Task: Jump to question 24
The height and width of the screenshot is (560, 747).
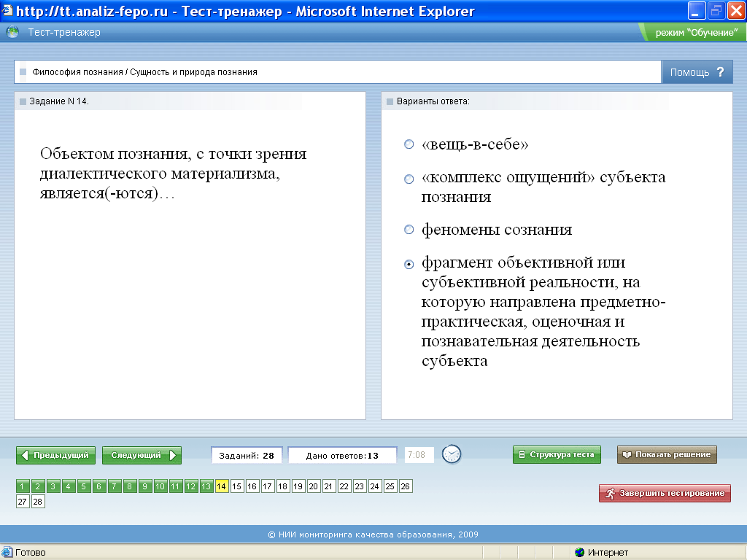Action: click(374, 486)
